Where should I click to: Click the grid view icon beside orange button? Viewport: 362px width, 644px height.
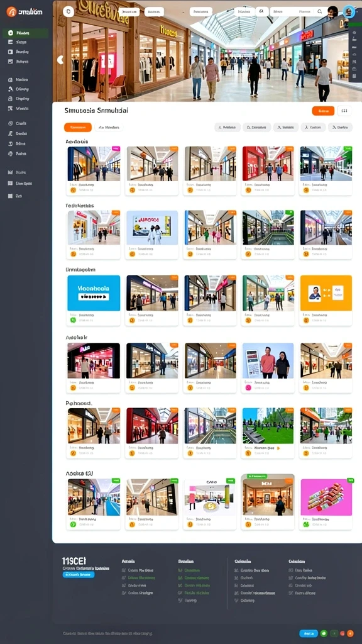coord(344,111)
